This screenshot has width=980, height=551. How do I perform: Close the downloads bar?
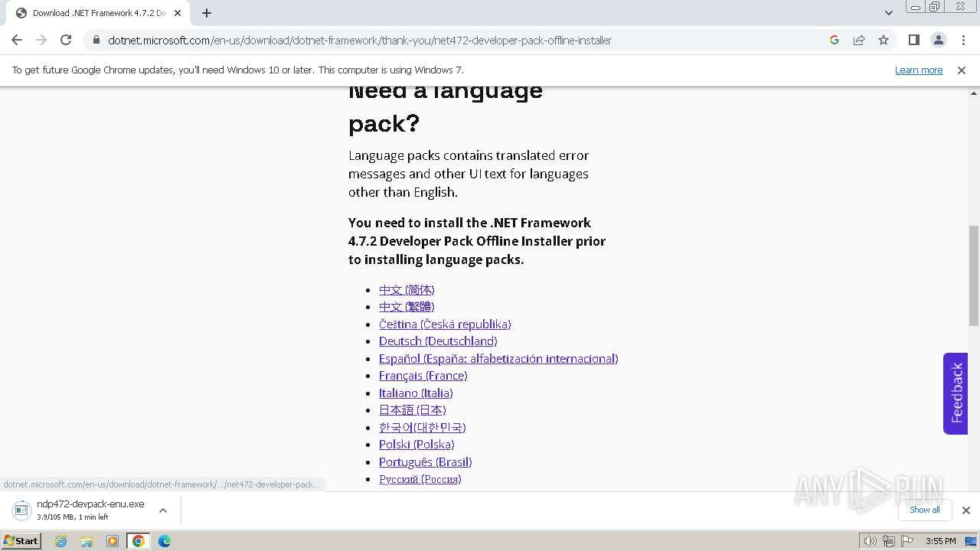[966, 510]
